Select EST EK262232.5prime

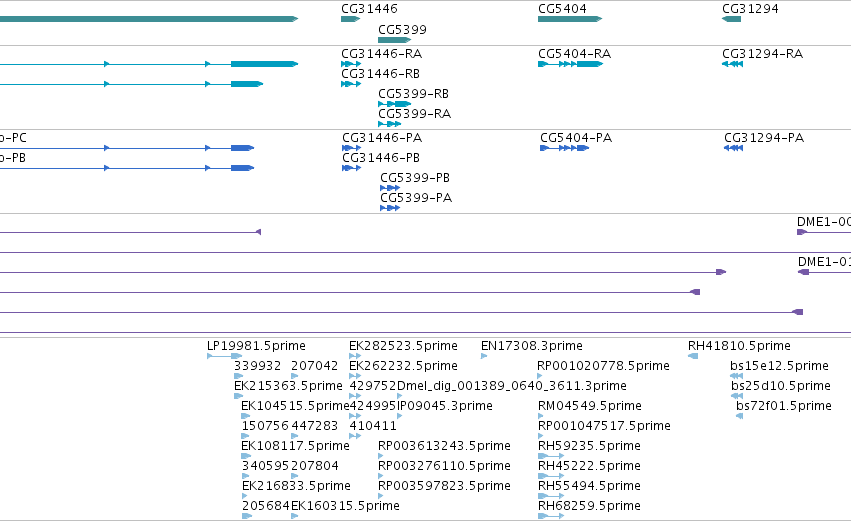tap(403, 366)
